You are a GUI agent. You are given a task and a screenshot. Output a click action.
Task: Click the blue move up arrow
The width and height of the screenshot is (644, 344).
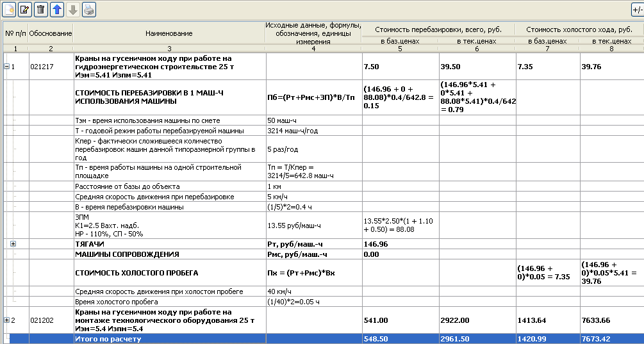57,9
